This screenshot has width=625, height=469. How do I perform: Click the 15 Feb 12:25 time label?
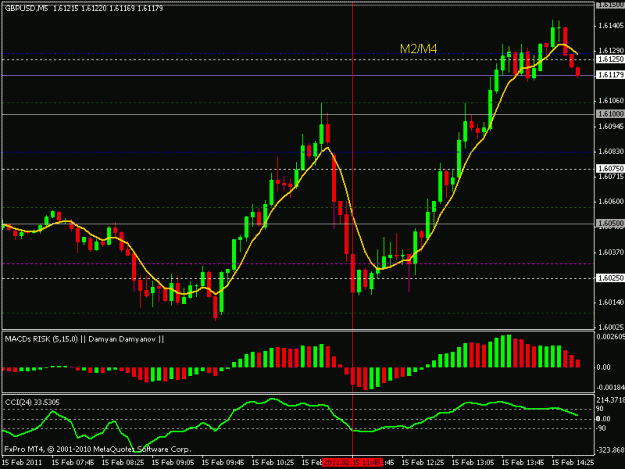423,463
